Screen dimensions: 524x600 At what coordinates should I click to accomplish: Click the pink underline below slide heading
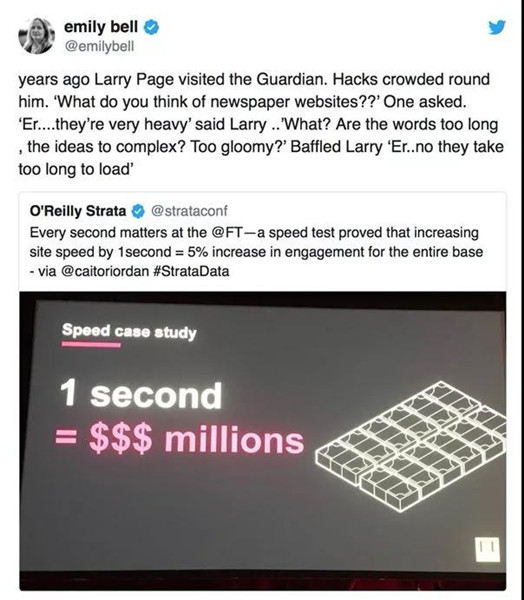91,345
